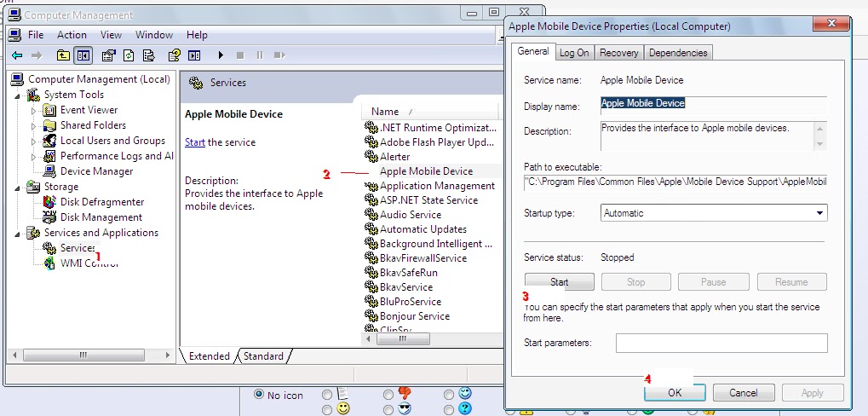
Task: Select the No icon radio button
Action: 258,395
